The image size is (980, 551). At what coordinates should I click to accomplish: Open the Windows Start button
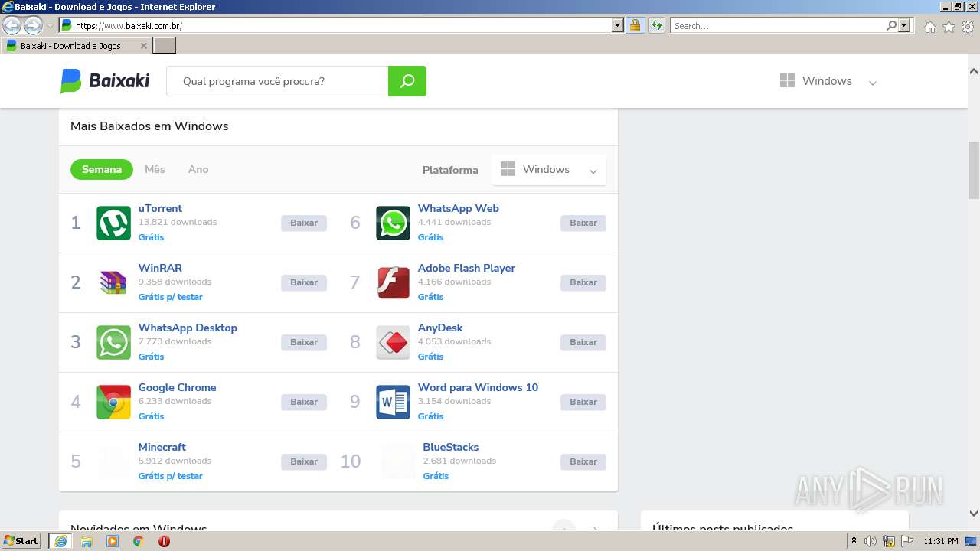(x=21, y=541)
